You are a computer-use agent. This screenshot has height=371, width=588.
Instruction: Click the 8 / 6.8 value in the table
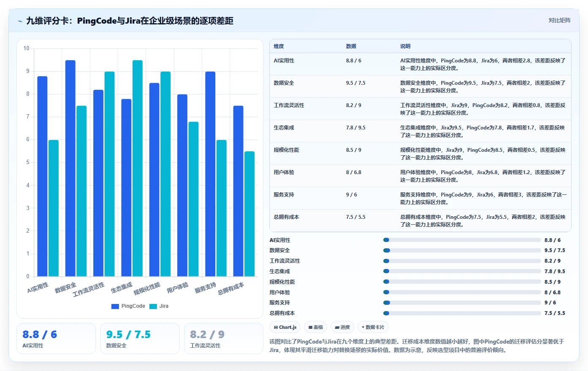[354, 172]
